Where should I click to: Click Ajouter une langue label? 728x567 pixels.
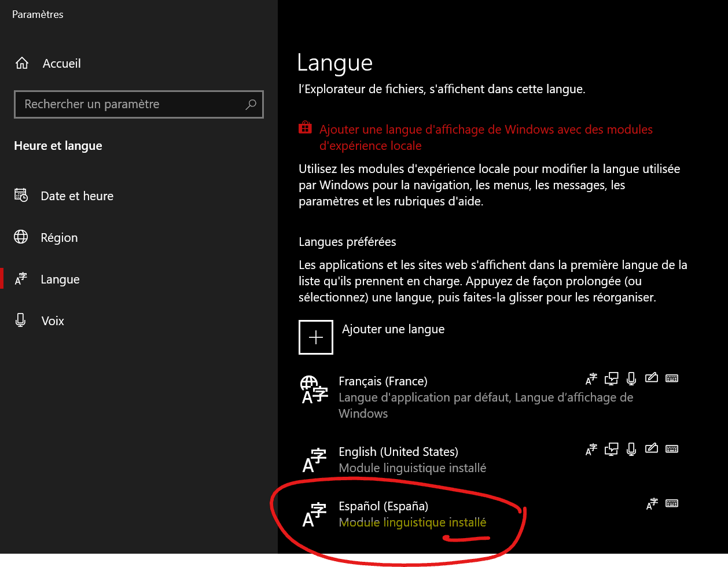(394, 329)
